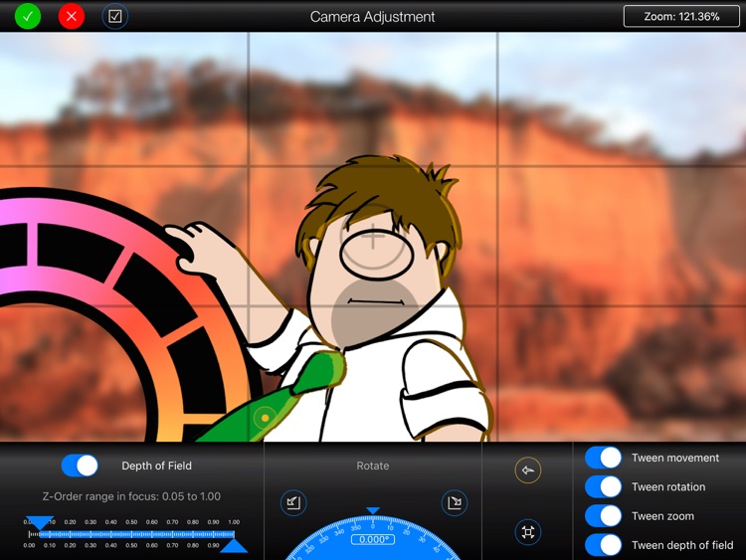This screenshot has height=560, width=746.
Task: Click the yellow pivot point marker on tie
Action: coord(265,418)
